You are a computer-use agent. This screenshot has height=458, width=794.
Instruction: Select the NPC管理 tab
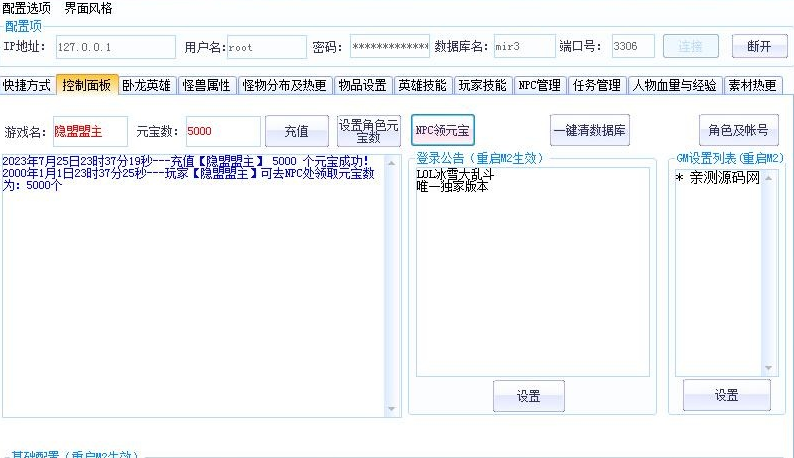pos(540,86)
